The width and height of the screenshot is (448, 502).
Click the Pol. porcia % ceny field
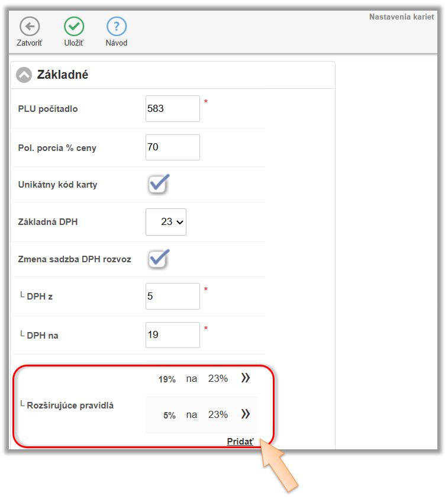172,147
